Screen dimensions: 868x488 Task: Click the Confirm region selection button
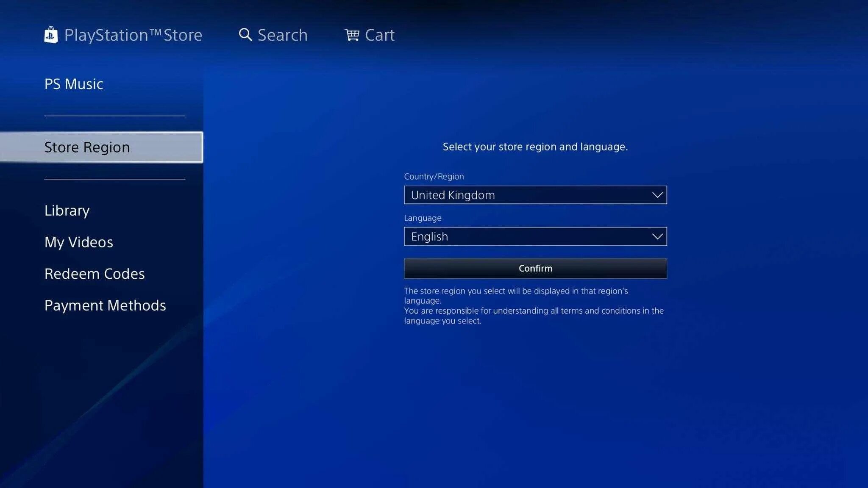click(535, 268)
